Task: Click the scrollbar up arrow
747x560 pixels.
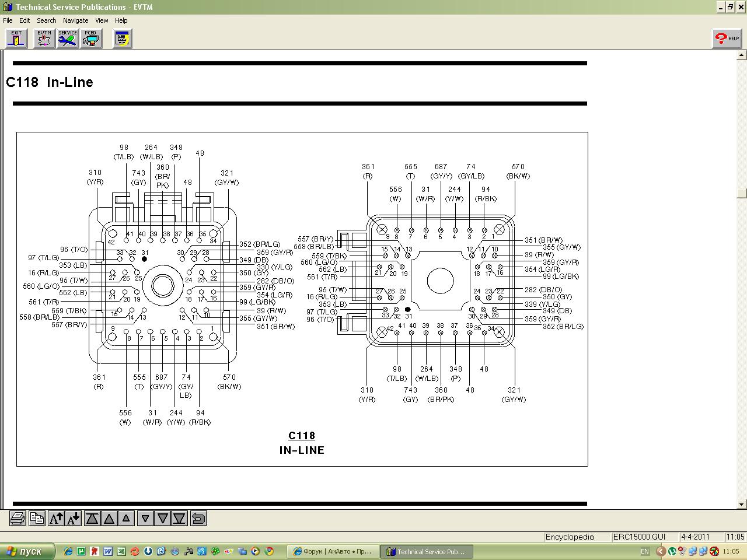Action: (742, 56)
